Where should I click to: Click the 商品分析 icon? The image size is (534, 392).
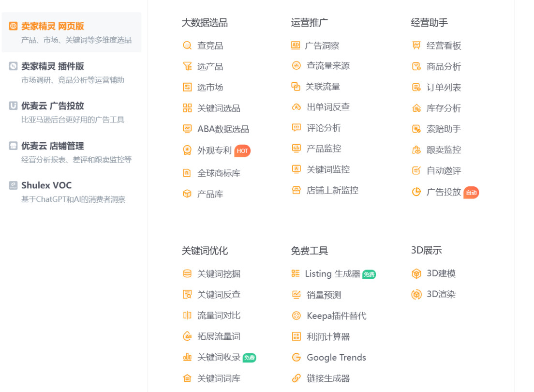(416, 66)
